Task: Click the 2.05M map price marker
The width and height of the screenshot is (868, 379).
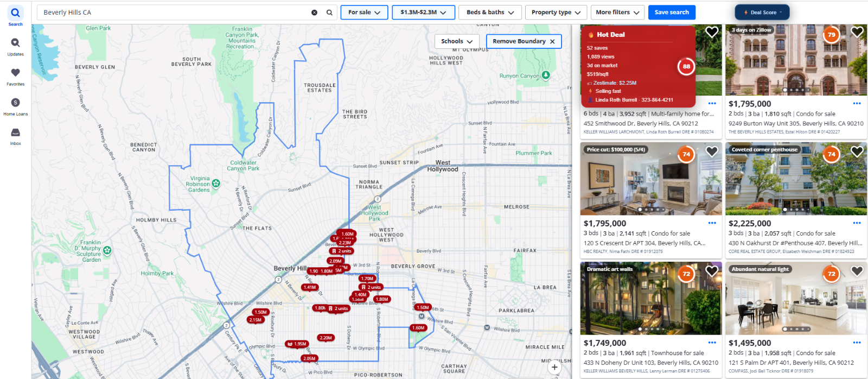Action: (309, 358)
